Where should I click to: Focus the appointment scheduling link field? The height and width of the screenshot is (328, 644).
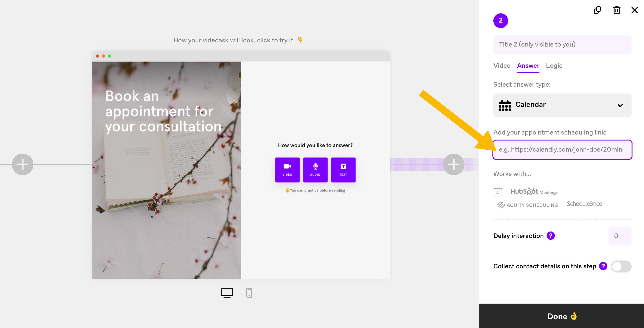(x=562, y=149)
